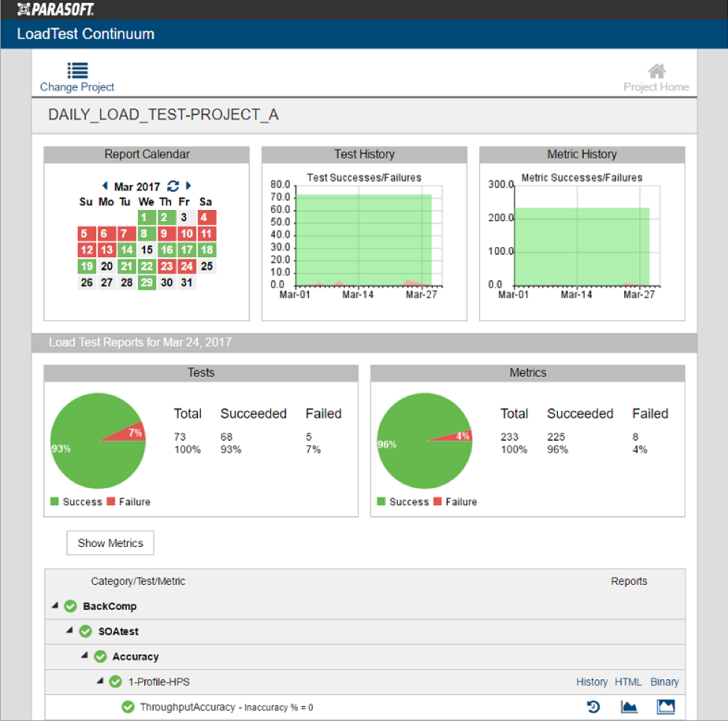
Task: Click the 'Mar 2017' month label
Action: 137,186
